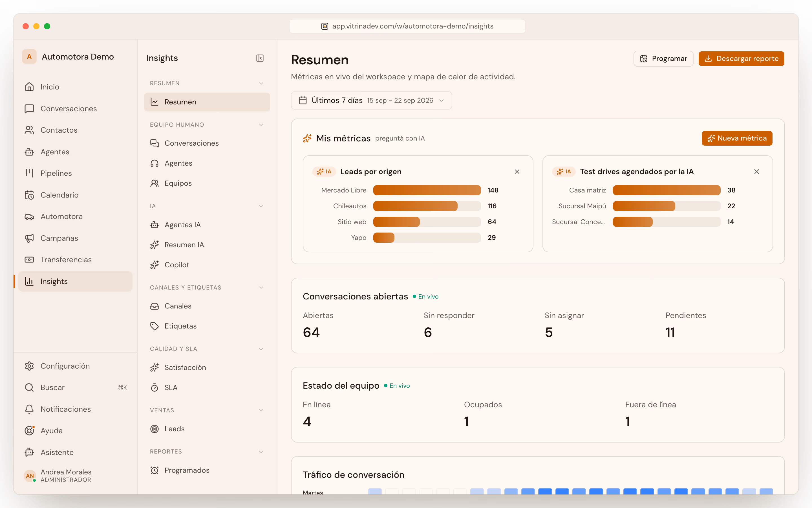Open the Conversaciones chat bubble icon in main sidebar
This screenshot has width=812, height=508.
[x=29, y=109]
